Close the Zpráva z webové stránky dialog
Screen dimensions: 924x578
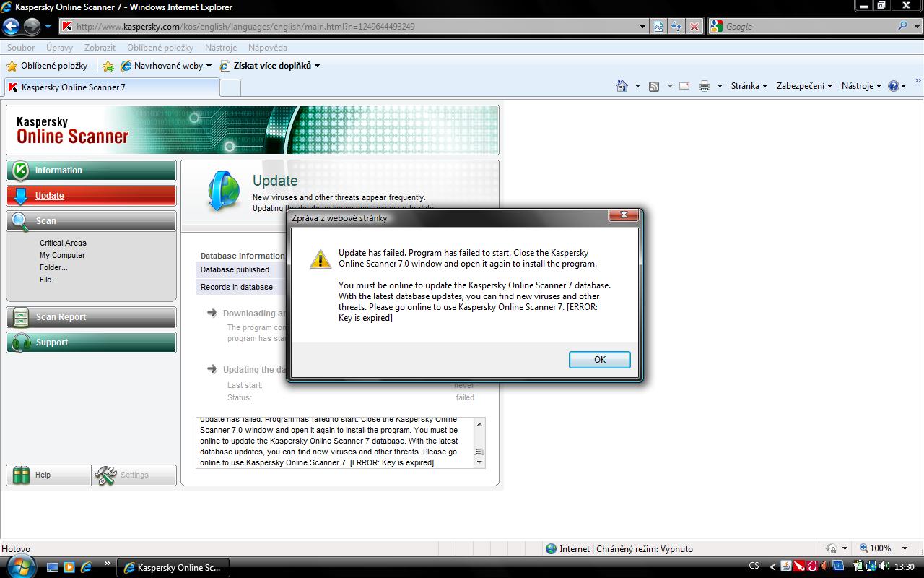pos(624,215)
